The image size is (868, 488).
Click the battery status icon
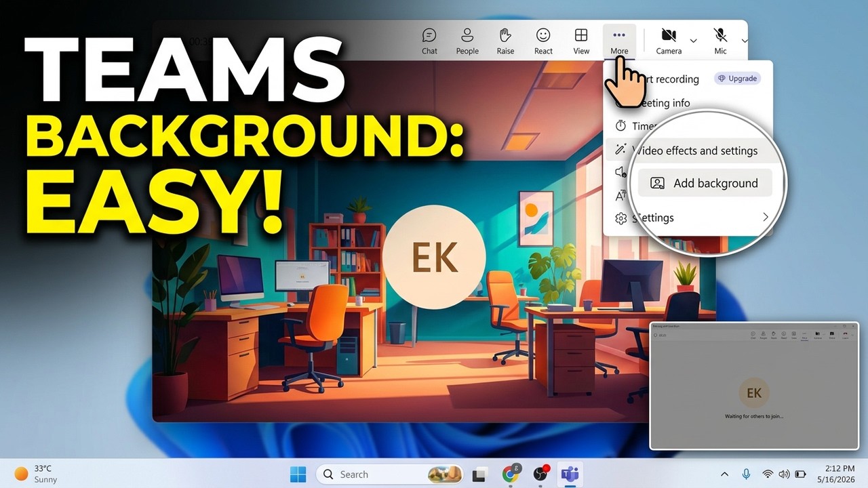(x=801, y=474)
